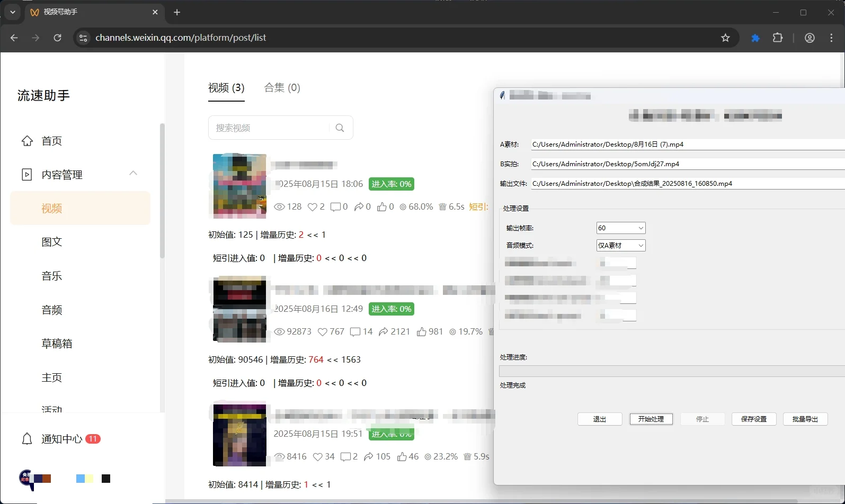Click the heart icon beside 34 likes

(318, 457)
